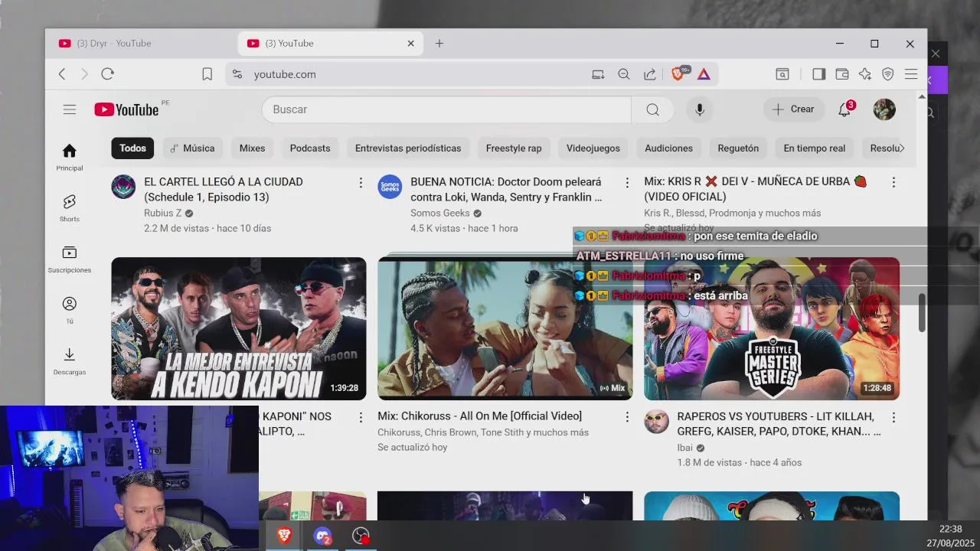Screen dimensions: 980x551
Task: Select the Música filter chip
Action: click(x=192, y=148)
